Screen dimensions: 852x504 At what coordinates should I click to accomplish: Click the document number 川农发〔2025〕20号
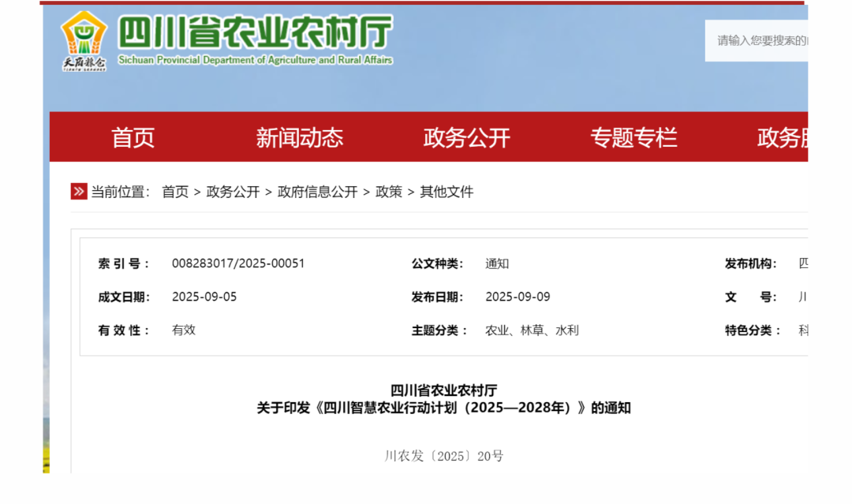tap(443, 456)
